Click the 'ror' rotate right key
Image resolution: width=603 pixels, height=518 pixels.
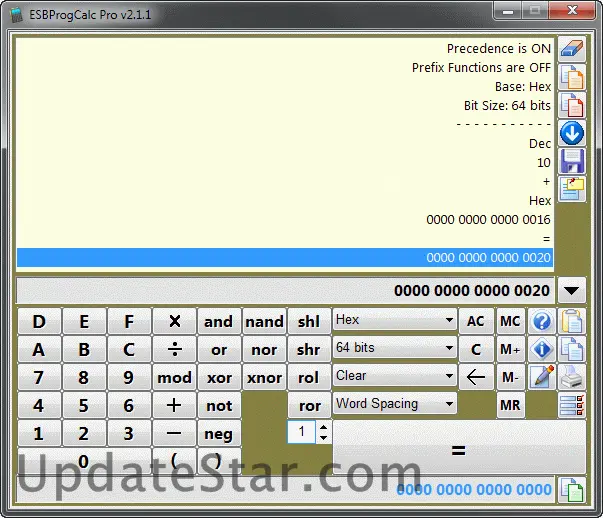click(309, 405)
